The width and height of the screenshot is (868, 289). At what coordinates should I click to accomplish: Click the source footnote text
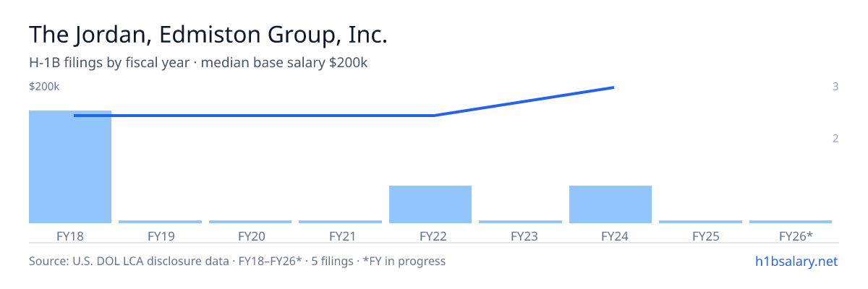[237, 261]
